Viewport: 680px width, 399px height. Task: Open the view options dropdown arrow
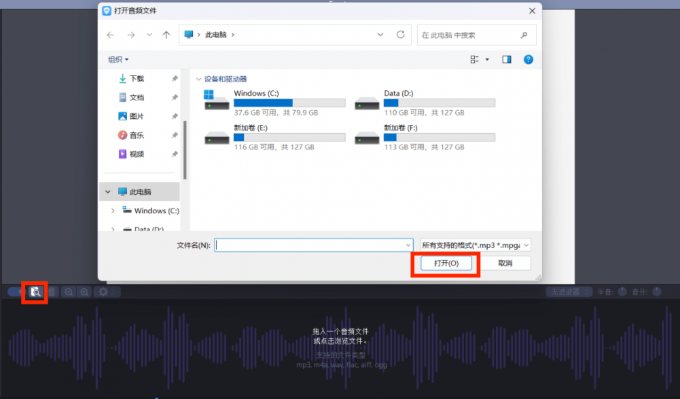pyautogui.click(x=487, y=59)
